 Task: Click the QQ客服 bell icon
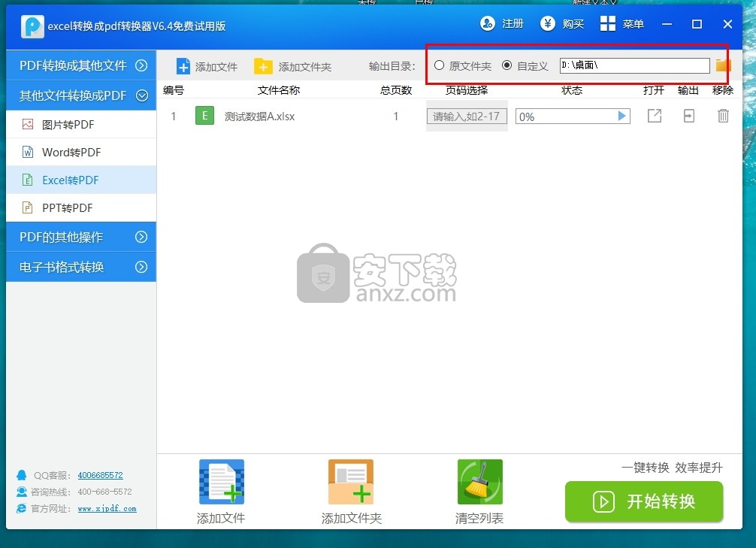click(21, 475)
